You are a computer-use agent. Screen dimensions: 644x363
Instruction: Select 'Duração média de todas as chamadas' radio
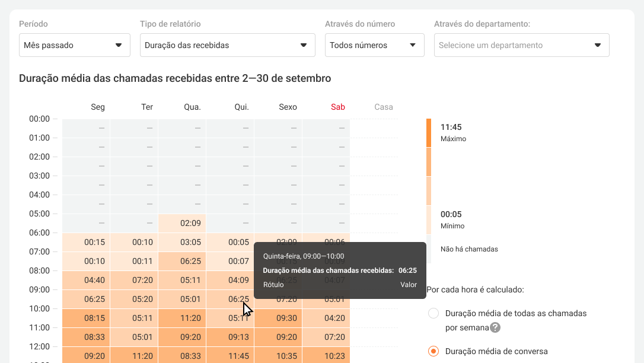[x=433, y=313]
